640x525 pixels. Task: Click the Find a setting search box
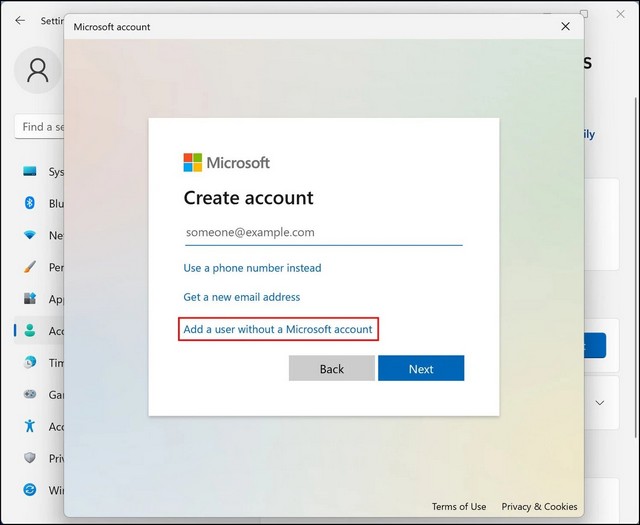(x=40, y=127)
